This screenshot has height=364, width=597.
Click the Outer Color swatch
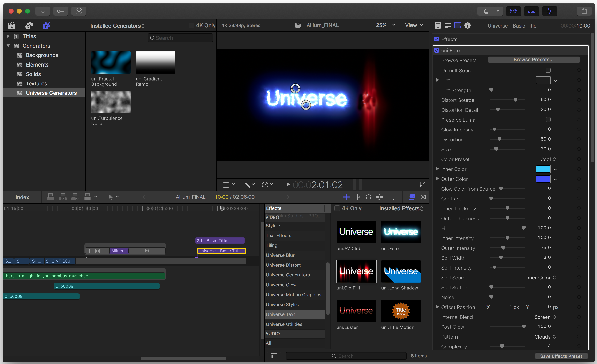pos(543,179)
